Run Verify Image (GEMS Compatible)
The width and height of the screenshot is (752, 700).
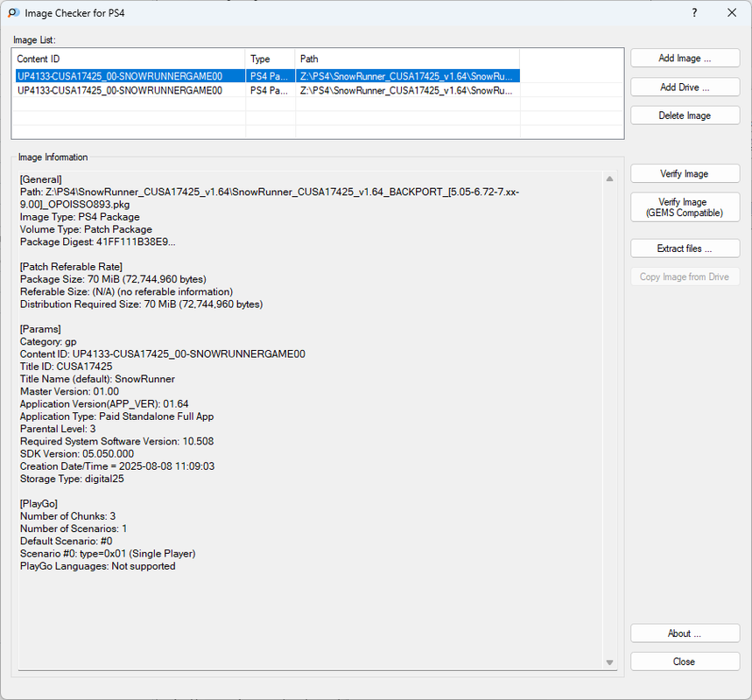pos(685,207)
